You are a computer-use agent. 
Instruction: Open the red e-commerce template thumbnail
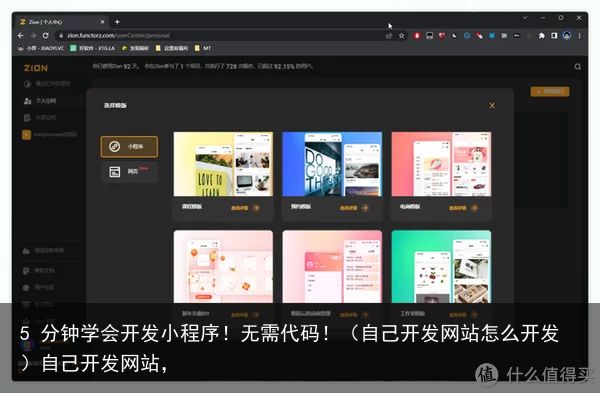coord(441,164)
